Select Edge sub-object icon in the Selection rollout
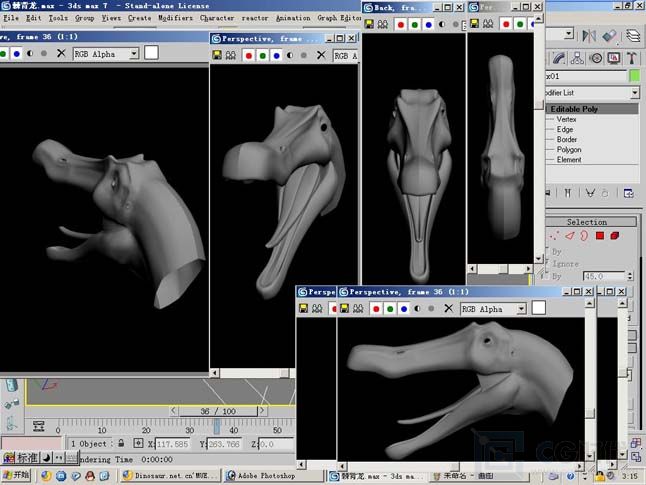The width and height of the screenshot is (646, 485). [570, 236]
